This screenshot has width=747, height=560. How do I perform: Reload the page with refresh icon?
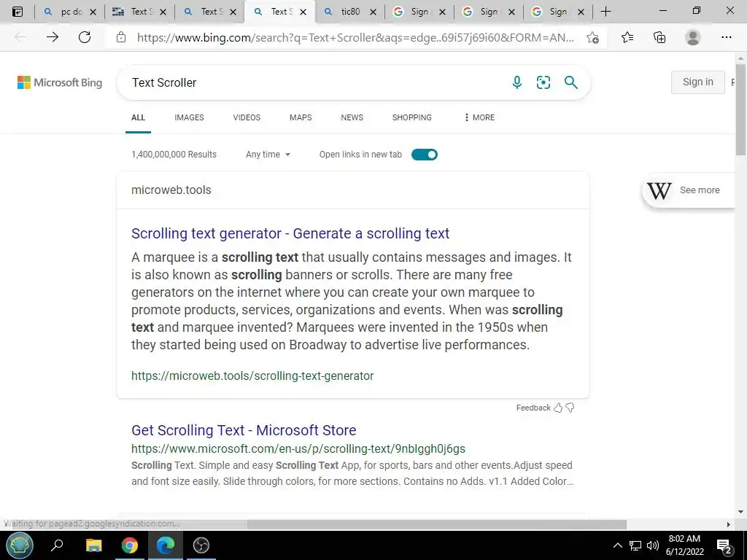85,37
